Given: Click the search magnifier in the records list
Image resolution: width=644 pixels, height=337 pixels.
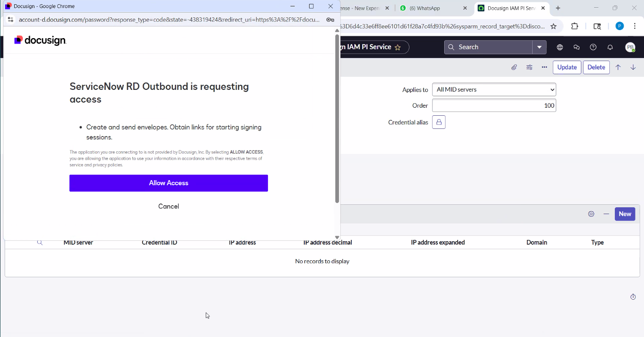Looking at the screenshot, I should click(x=40, y=242).
